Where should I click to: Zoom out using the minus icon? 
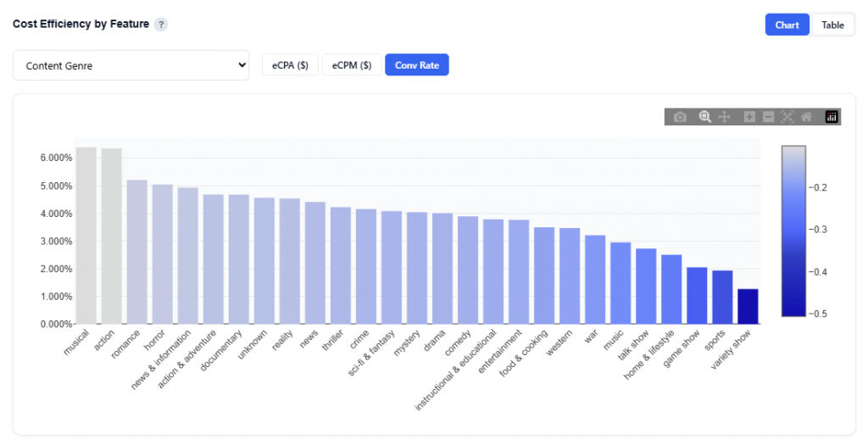[x=768, y=117]
